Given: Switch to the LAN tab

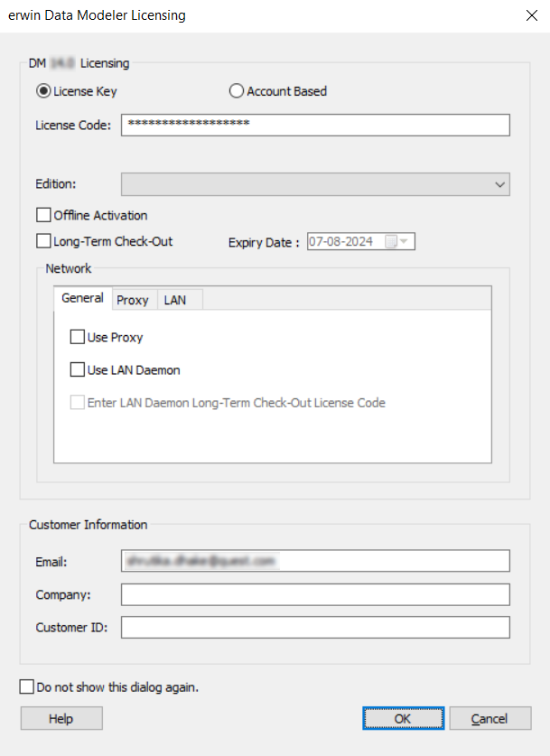Looking at the screenshot, I should 175,299.
